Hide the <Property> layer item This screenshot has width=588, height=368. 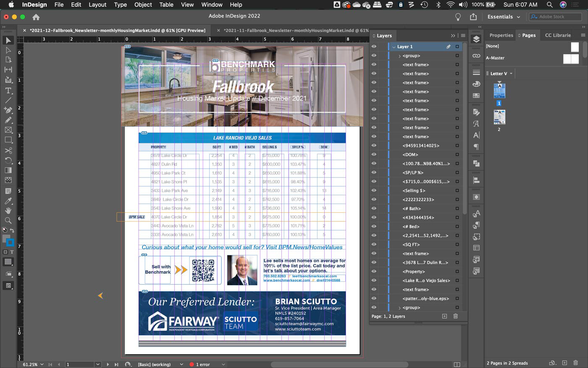374,271
